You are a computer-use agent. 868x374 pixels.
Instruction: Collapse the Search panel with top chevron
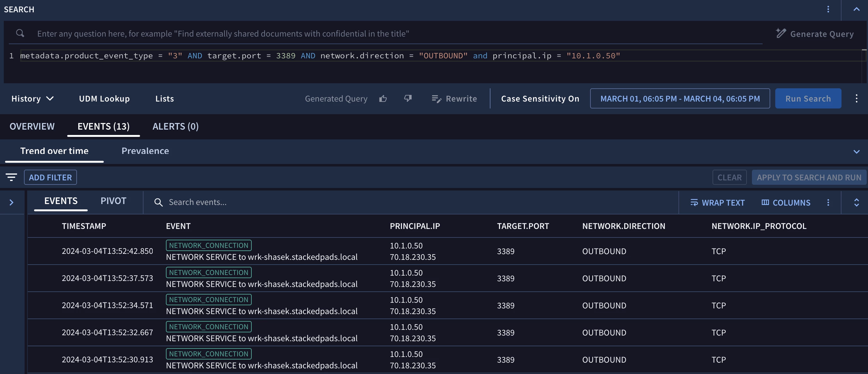pos(856,9)
